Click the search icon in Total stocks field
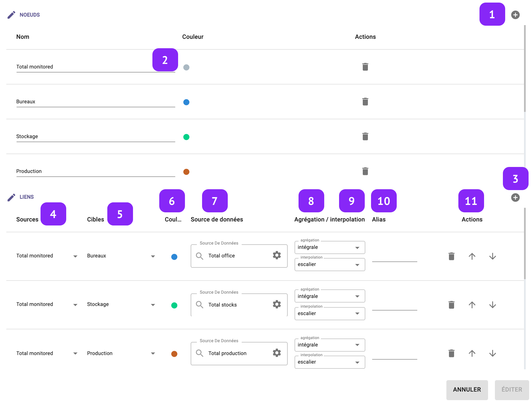The width and height of the screenshot is (532, 403). pyautogui.click(x=199, y=305)
